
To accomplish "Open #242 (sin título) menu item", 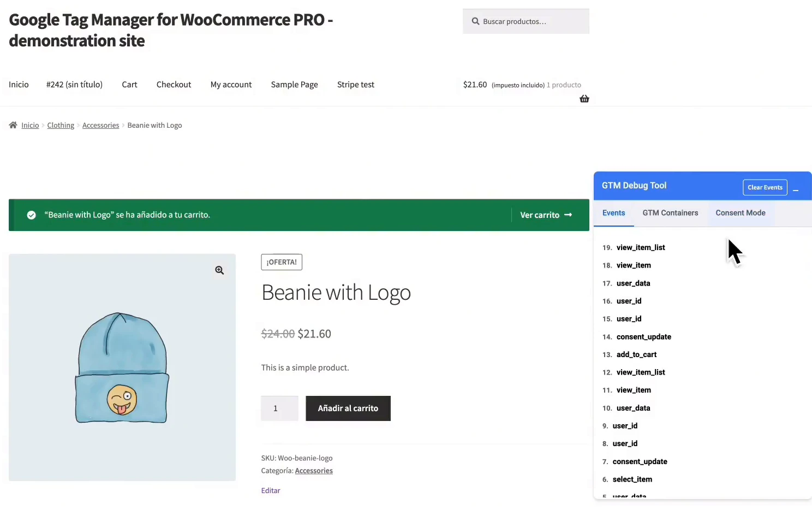I will click(x=74, y=85).
